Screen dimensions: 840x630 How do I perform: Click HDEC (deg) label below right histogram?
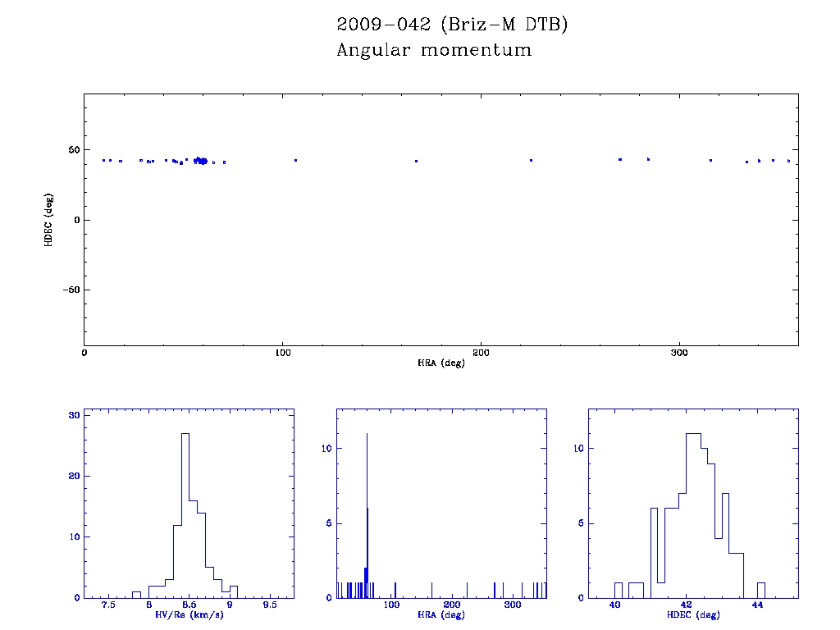click(693, 615)
